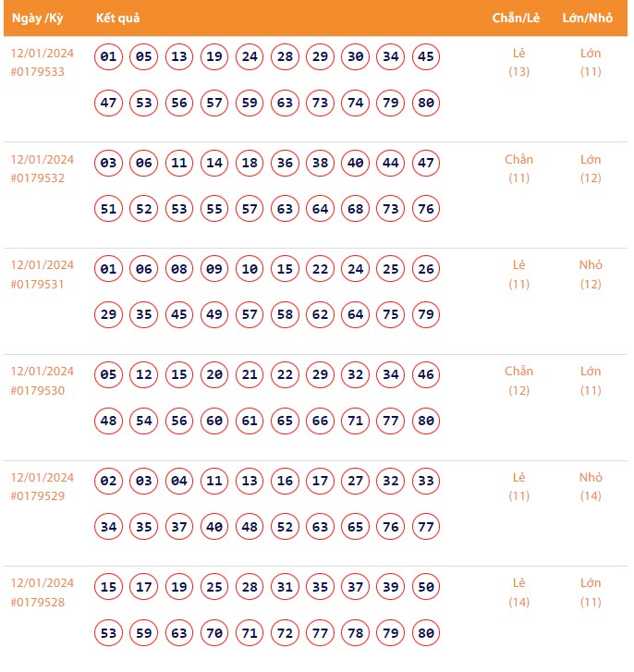Image resolution: width=634 pixels, height=672 pixels.
Task: Click ball 27 in draw #0179529
Action: pyautogui.click(x=356, y=482)
